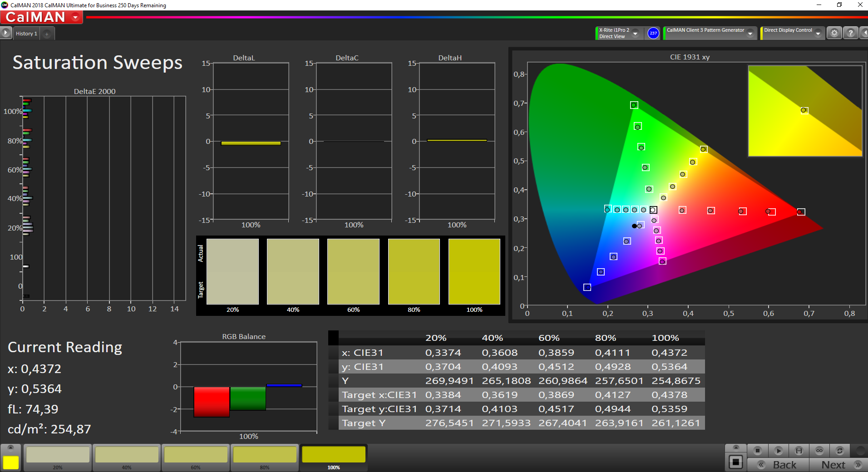868x472 pixels.
Task: Click the question mark help icon
Action: click(851, 33)
